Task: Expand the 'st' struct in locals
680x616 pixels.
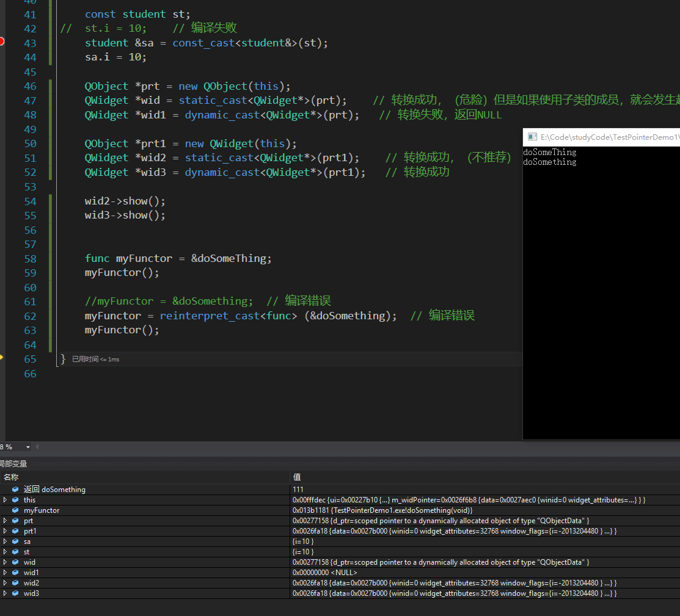Action: click(x=5, y=552)
